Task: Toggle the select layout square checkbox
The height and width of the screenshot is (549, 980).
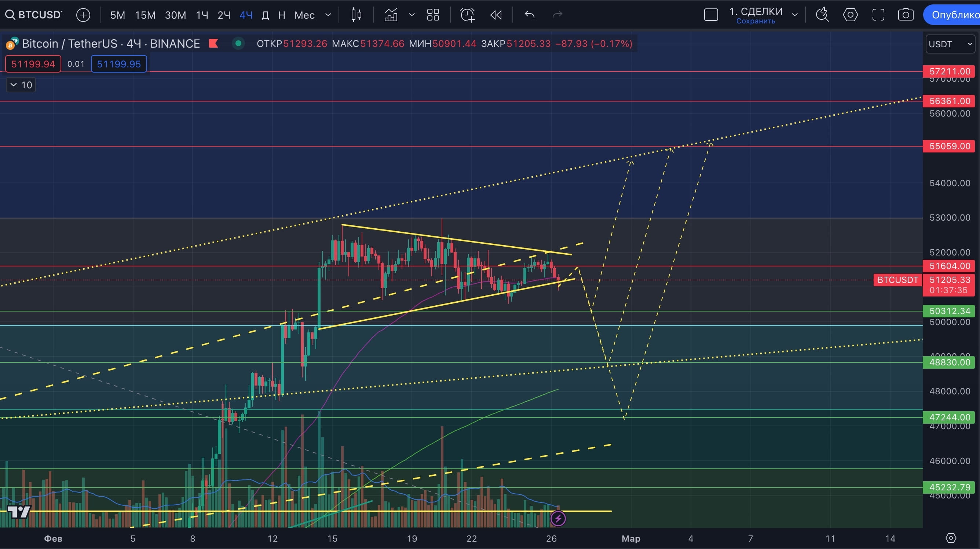Action: point(711,15)
